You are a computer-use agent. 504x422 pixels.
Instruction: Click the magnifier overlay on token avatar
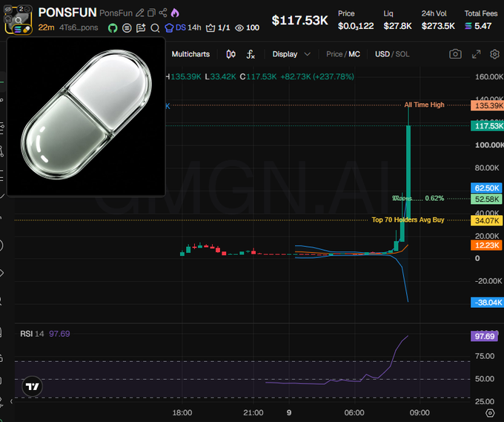[19, 20]
